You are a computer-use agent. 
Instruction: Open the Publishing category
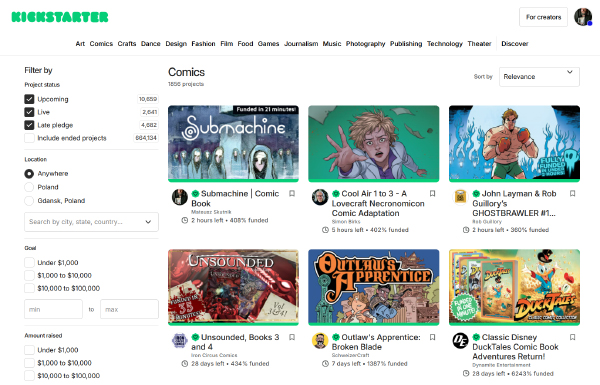click(406, 44)
